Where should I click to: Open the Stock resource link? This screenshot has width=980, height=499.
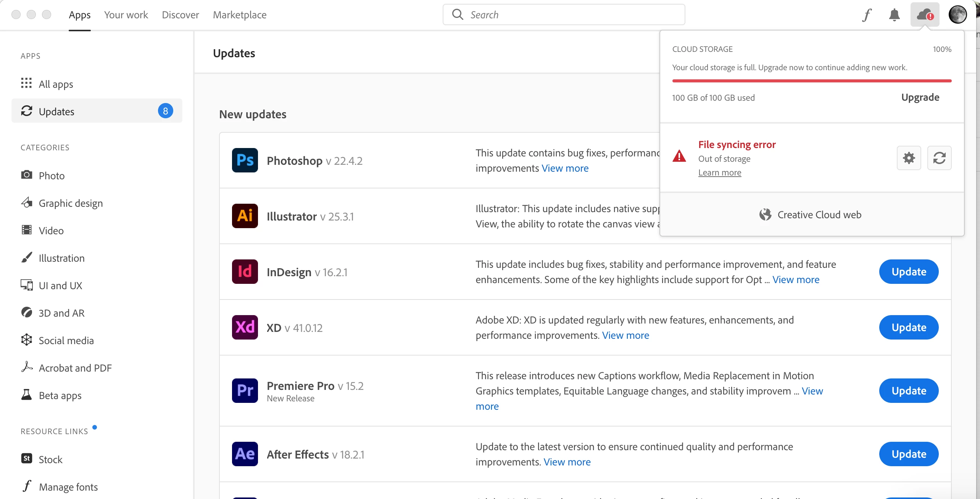coord(50,459)
